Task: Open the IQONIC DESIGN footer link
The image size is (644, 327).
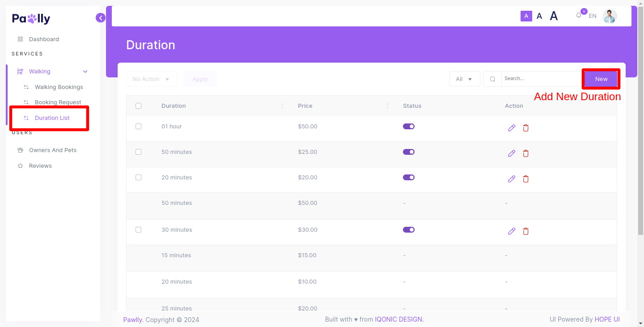Action: click(399, 319)
